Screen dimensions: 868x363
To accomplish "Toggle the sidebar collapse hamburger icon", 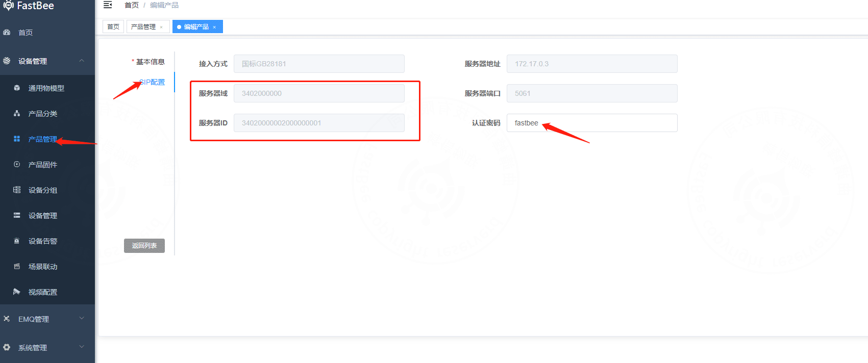I will tap(108, 5).
